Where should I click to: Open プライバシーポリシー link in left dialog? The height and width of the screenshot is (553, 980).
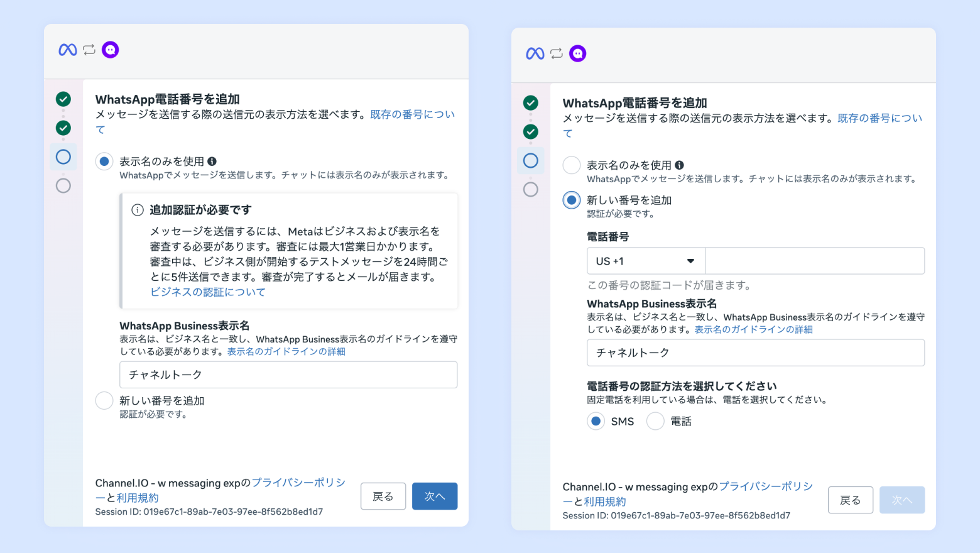click(x=298, y=483)
